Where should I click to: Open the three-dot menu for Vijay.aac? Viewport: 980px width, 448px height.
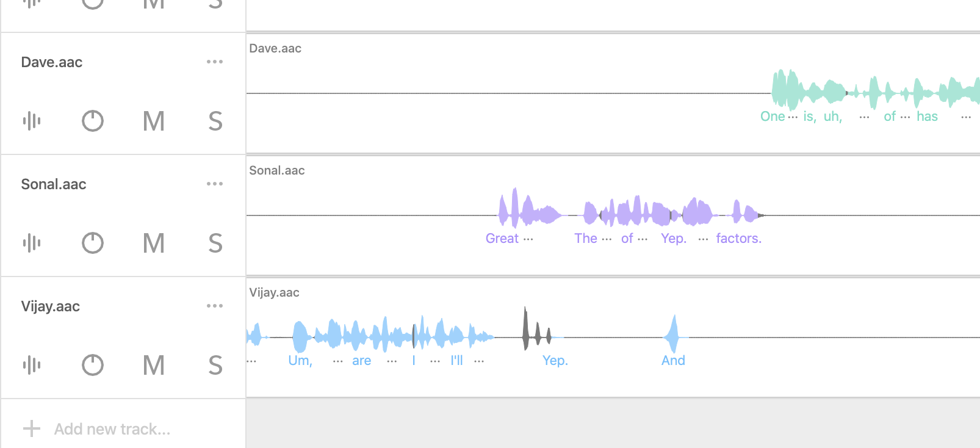click(215, 306)
